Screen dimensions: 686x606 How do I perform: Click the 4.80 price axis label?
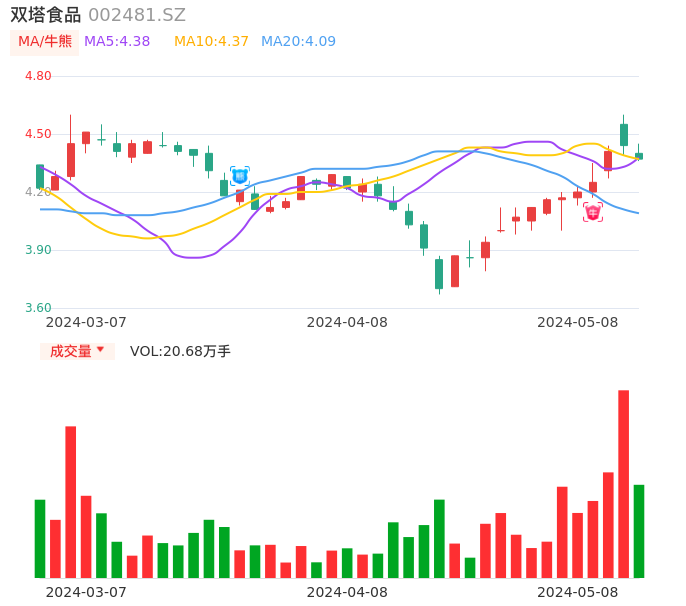(38, 76)
